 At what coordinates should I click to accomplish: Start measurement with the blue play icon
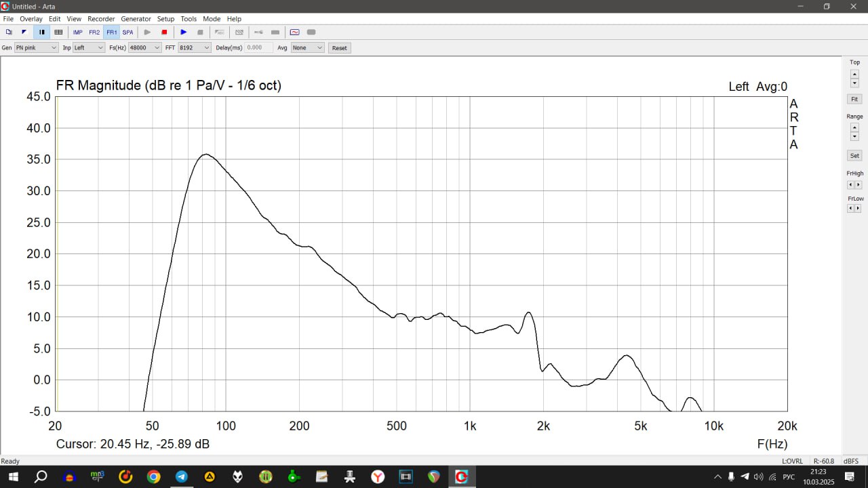(183, 32)
